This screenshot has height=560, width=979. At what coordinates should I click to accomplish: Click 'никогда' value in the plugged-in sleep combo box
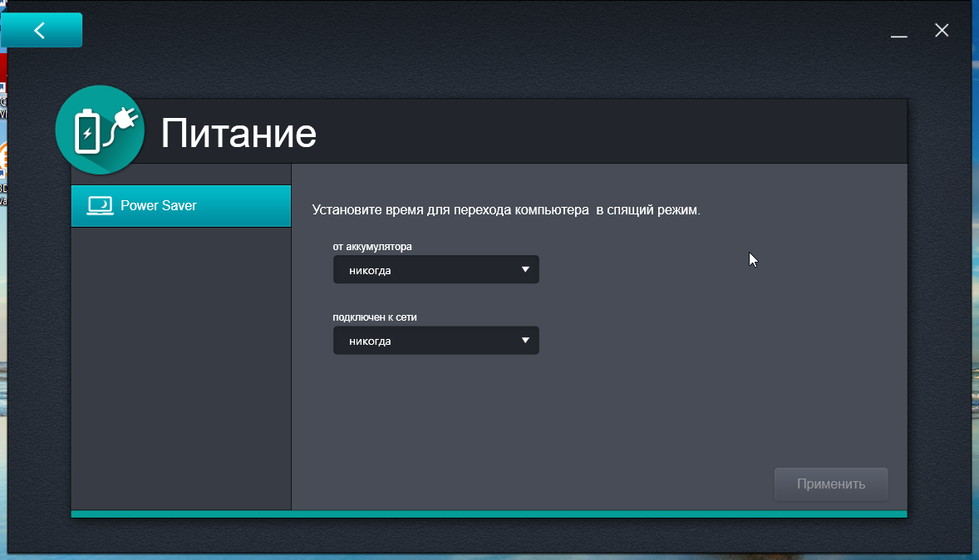pos(371,341)
